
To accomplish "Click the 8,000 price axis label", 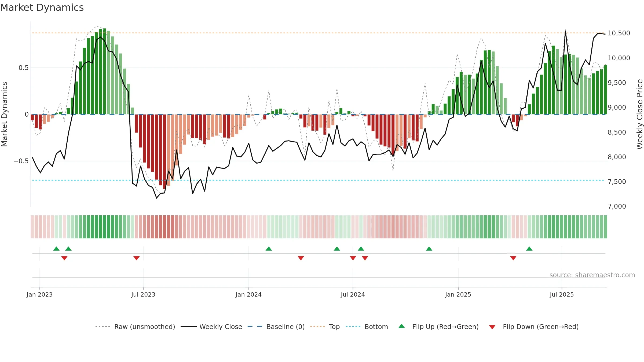I will [x=617, y=157].
